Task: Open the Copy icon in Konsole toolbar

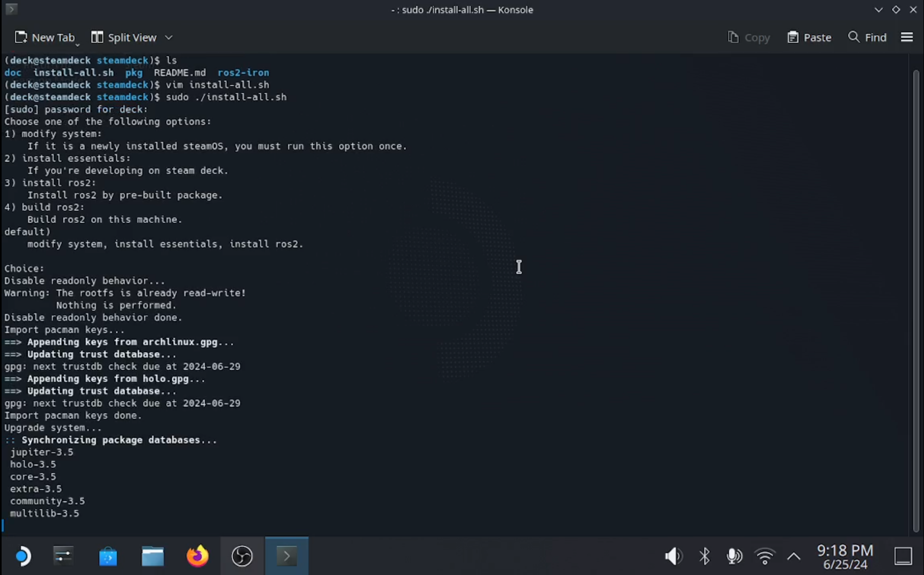Action: (x=749, y=37)
